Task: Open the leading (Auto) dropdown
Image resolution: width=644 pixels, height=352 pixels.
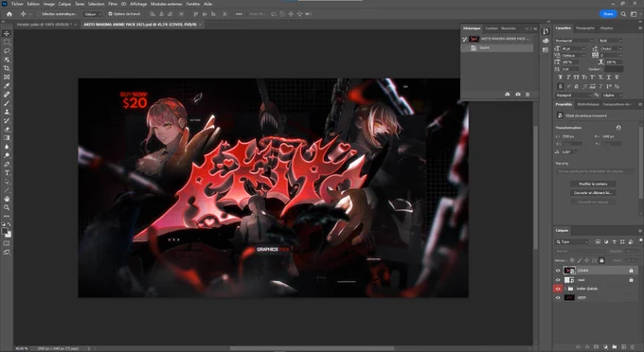Action: click(620, 49)
